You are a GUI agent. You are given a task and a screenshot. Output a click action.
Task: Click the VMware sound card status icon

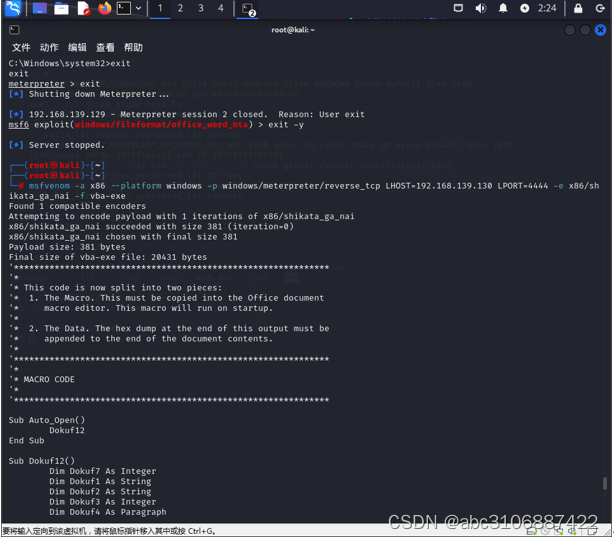pyautogui.click(x=572, y=531)
